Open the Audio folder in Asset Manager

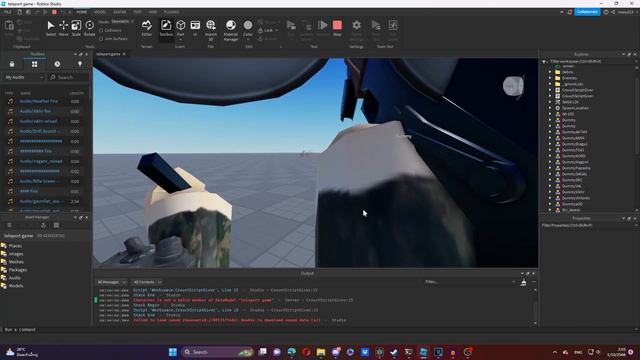click(15, 278)
